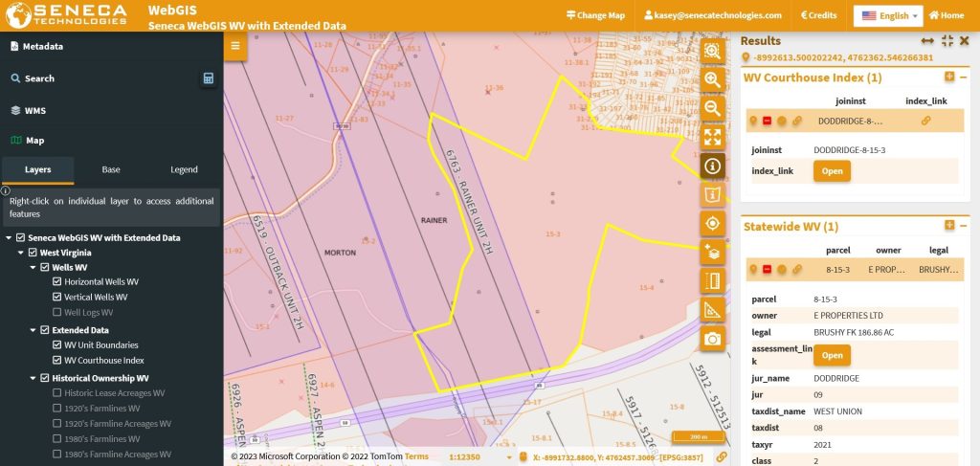This screenshot has height=466, width=980.
Task: Collapse the Extended Data group arrow
Action: (x=33, y=330)
